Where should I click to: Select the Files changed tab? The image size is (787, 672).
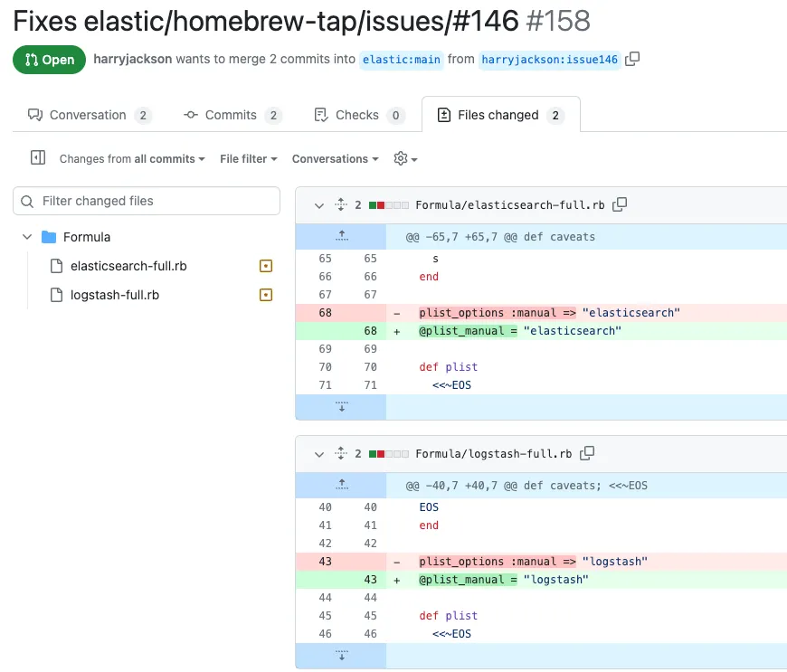[x=500, y=115]
